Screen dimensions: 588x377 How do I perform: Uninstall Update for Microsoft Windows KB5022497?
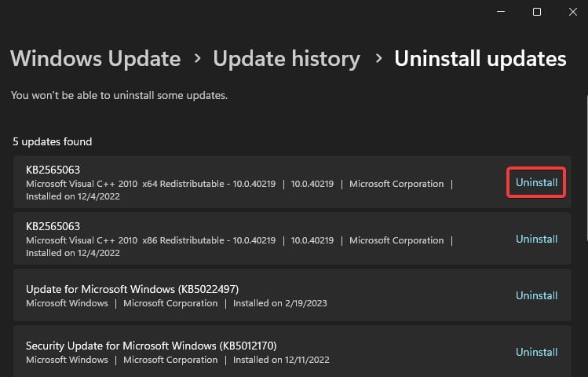point(537,295)
